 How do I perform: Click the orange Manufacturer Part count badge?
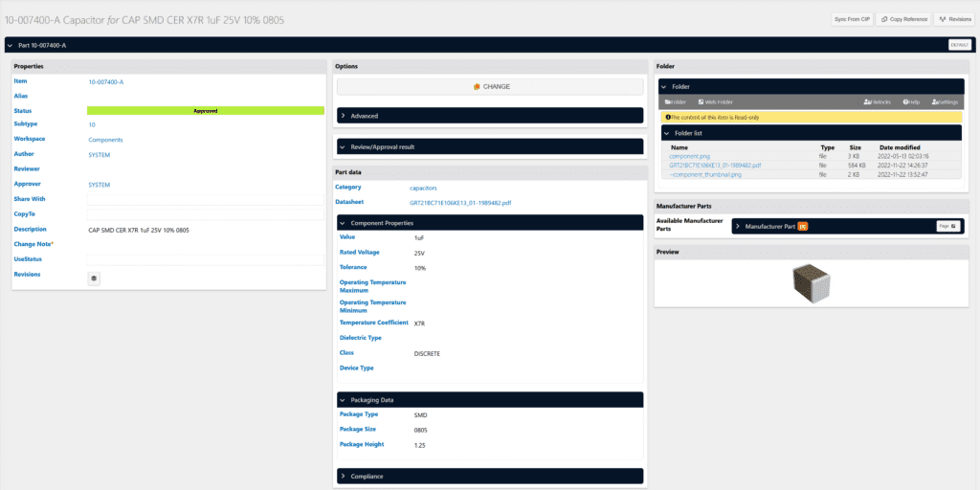pos(803,226)
